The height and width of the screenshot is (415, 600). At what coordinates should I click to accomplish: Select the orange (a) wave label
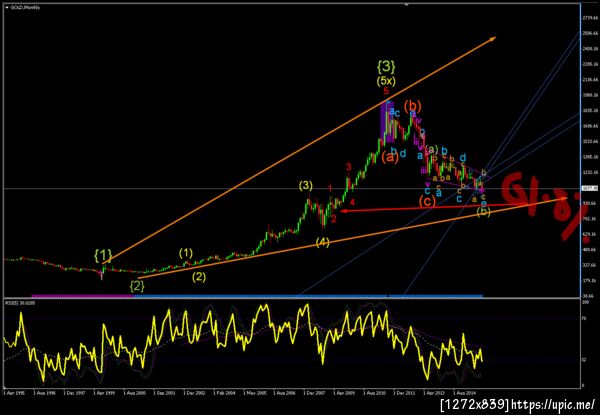click(391, 158)
